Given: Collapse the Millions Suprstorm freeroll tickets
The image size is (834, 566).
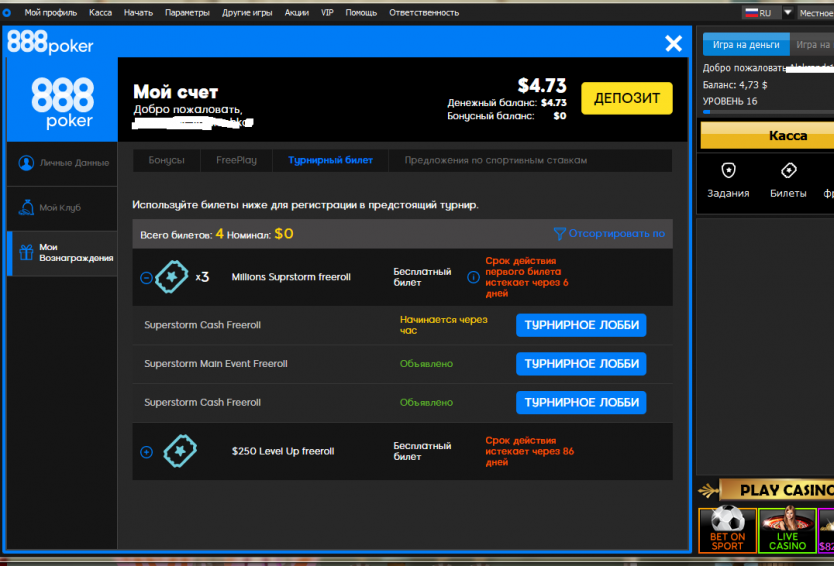Looking at the screenshot, I should [x=146, y=278].
